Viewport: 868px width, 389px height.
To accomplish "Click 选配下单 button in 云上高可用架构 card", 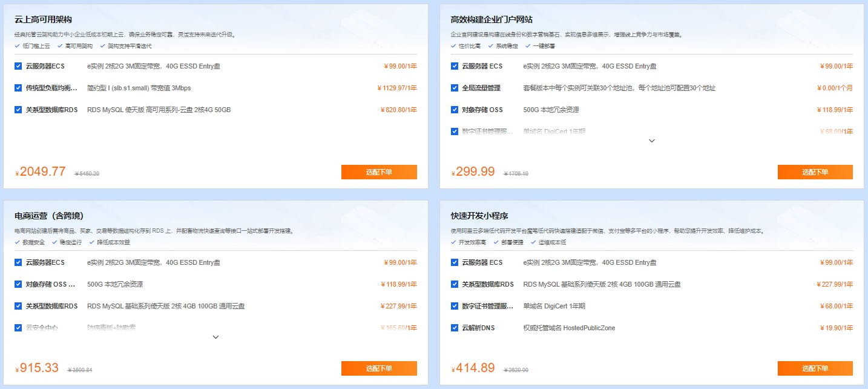I will [379, 172].
